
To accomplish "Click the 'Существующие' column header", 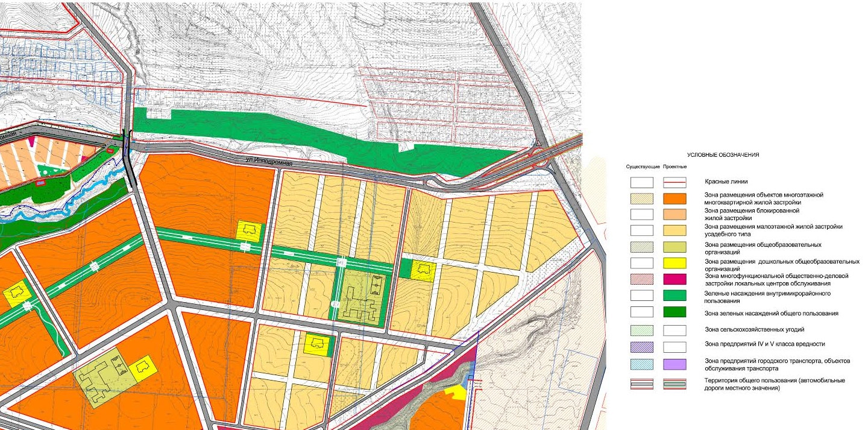I will [x=641, y=166].
